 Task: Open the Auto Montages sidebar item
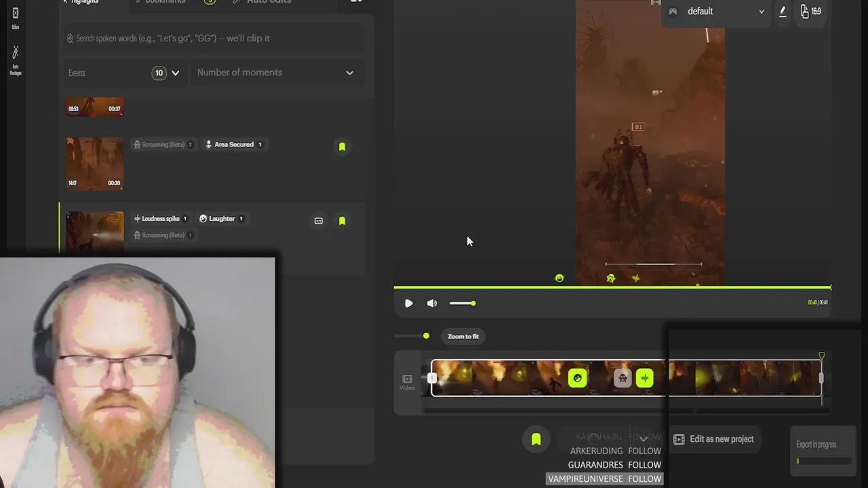click(15, 60)
